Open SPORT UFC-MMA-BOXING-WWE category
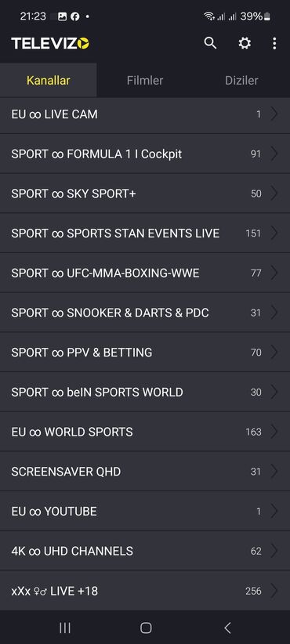This screenshot has width=290, height=644. 145,273
